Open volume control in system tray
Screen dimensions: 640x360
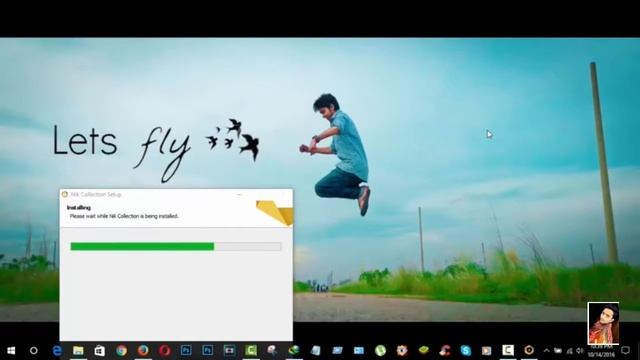580,351
